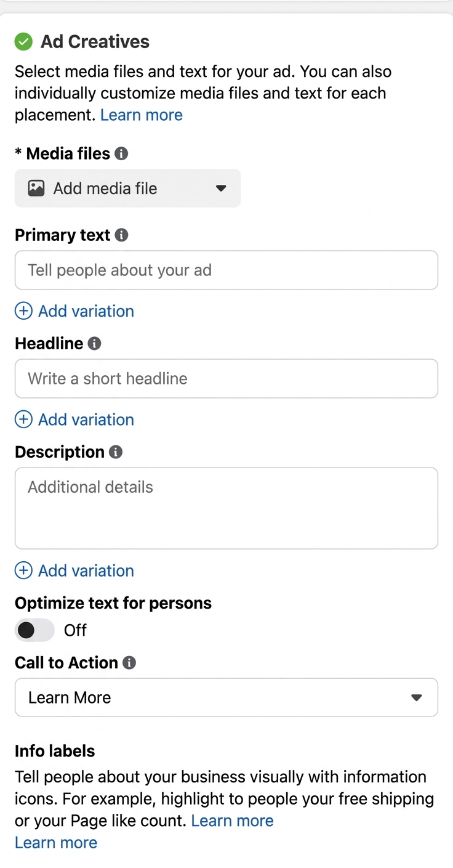Click the green Ad Creatives checkmark icon
453x868 pixels.
tap(23, 42)
